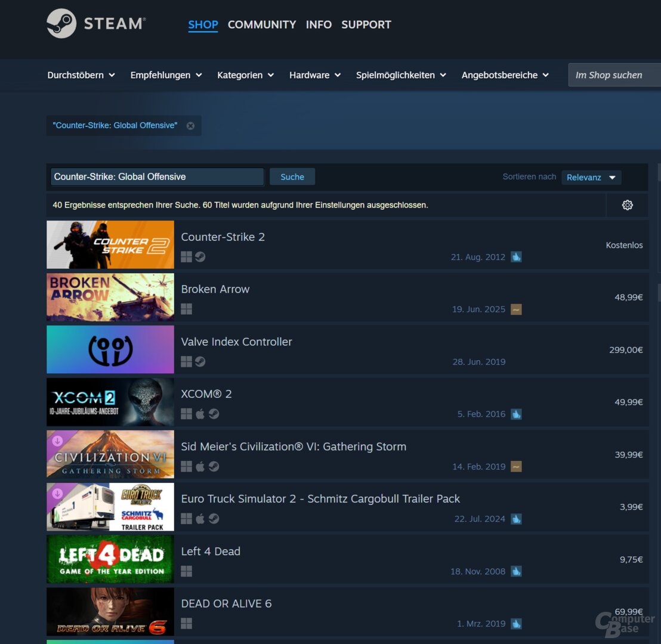Open the Hardware dropdown menu

(314, 75)
